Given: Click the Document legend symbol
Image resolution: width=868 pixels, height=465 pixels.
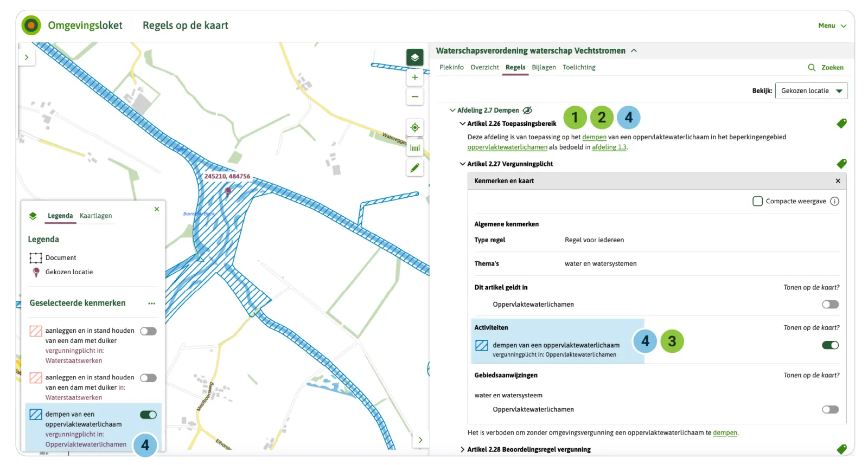Looking at the screenshot, I should pyautogui.click(x=36, y=258).
